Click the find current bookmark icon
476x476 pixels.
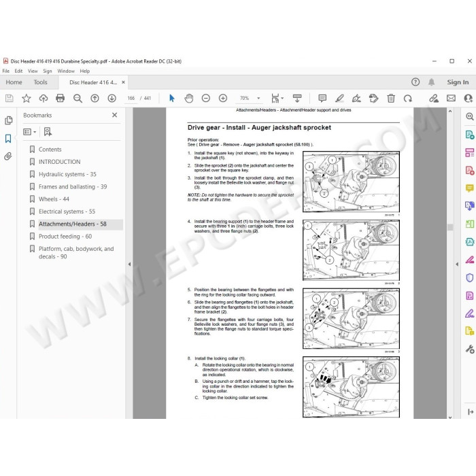(x=48, y=132)
